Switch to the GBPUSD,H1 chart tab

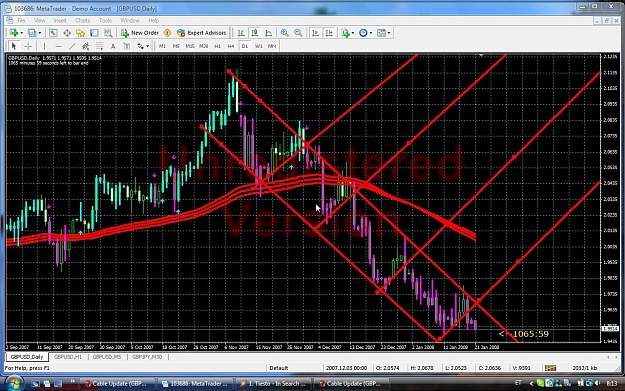[x=68, y=357]
